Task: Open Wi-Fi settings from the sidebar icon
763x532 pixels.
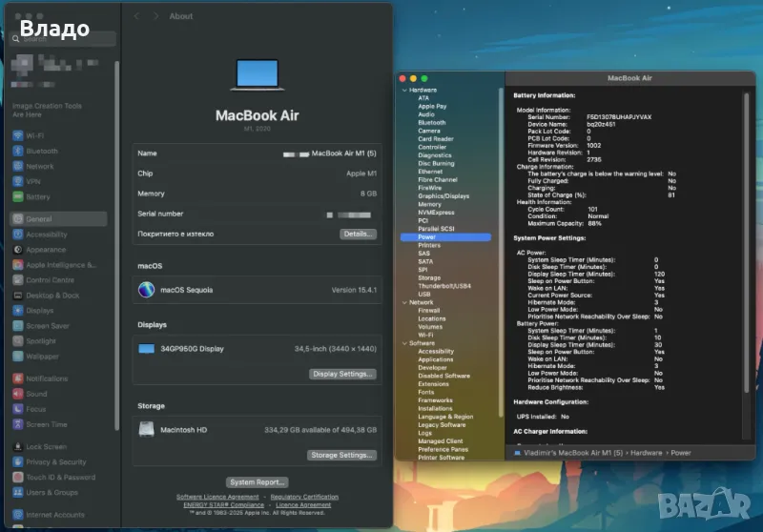Action: (18, 135)
